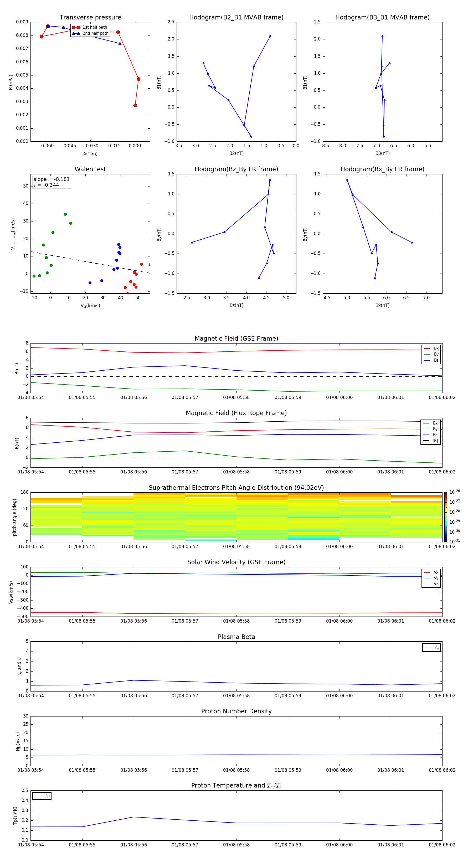Viewport: 473px width, 868px height.
Task: Click the 'Np(#/cc)' y-axis label
Action: click(18, 741)
